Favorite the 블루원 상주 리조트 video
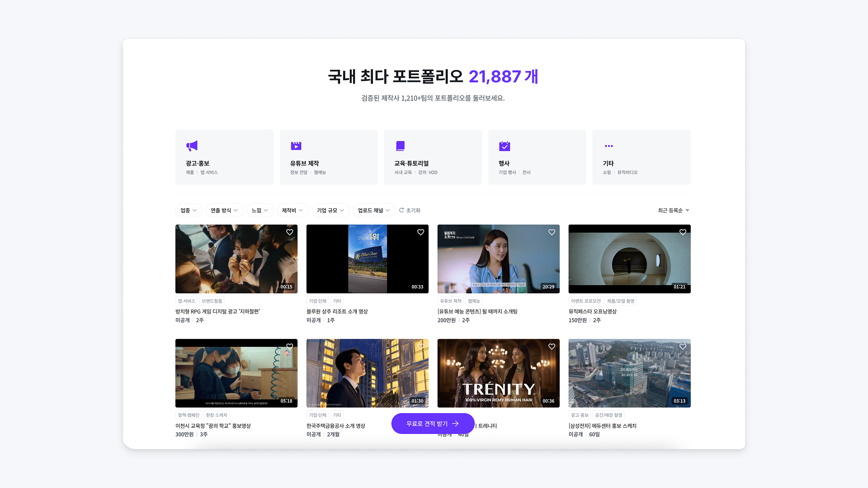The width and height of the screenshot is (868, 488). coord(420,232)
